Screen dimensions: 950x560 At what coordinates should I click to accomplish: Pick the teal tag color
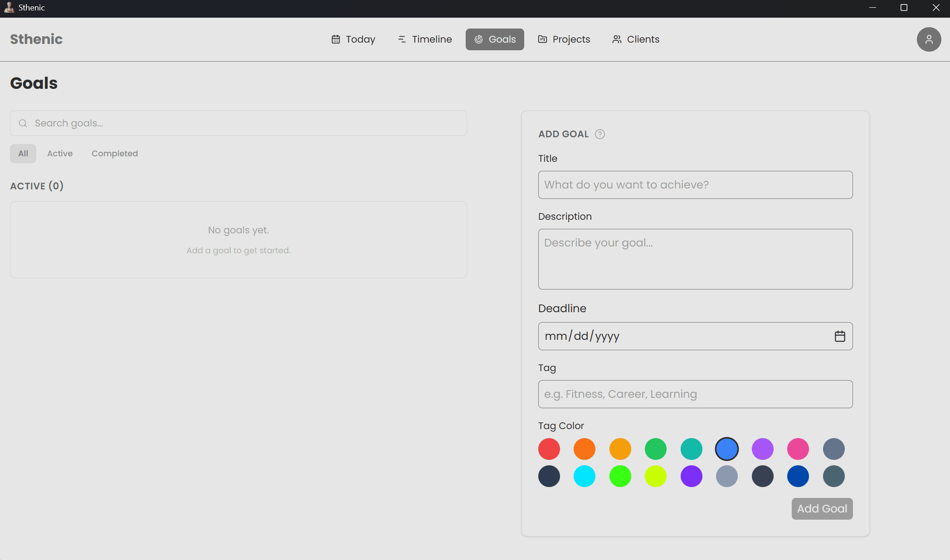[692, 449]
